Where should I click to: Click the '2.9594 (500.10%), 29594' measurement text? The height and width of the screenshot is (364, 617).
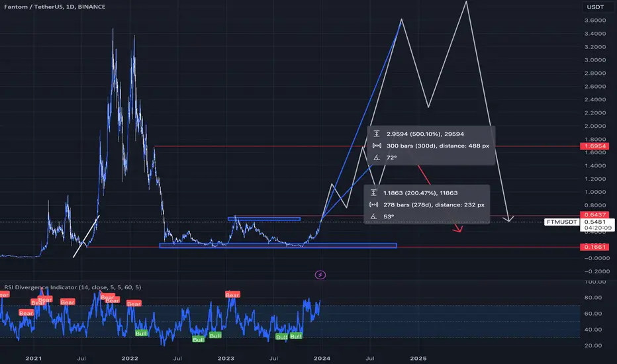click(426, 134)
